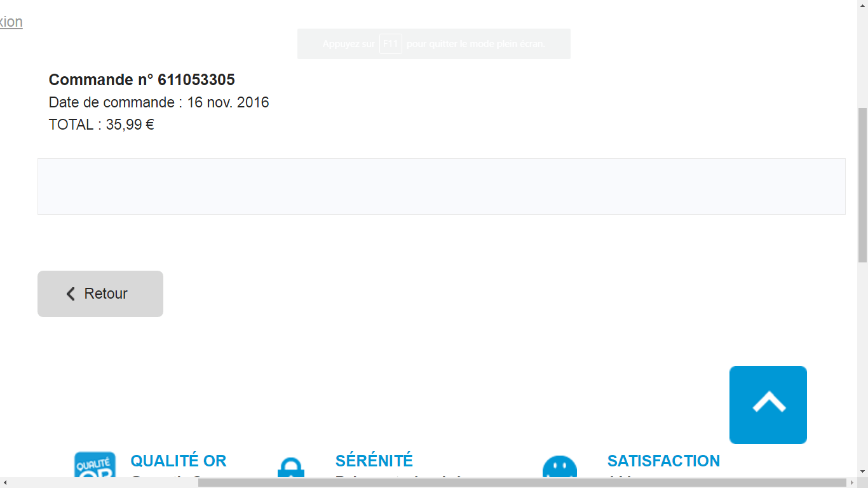The width and height of the screenshot is (868, 488).
Task: Click the Satisfaction smiley face icon
Action: (x=559, y=468)
